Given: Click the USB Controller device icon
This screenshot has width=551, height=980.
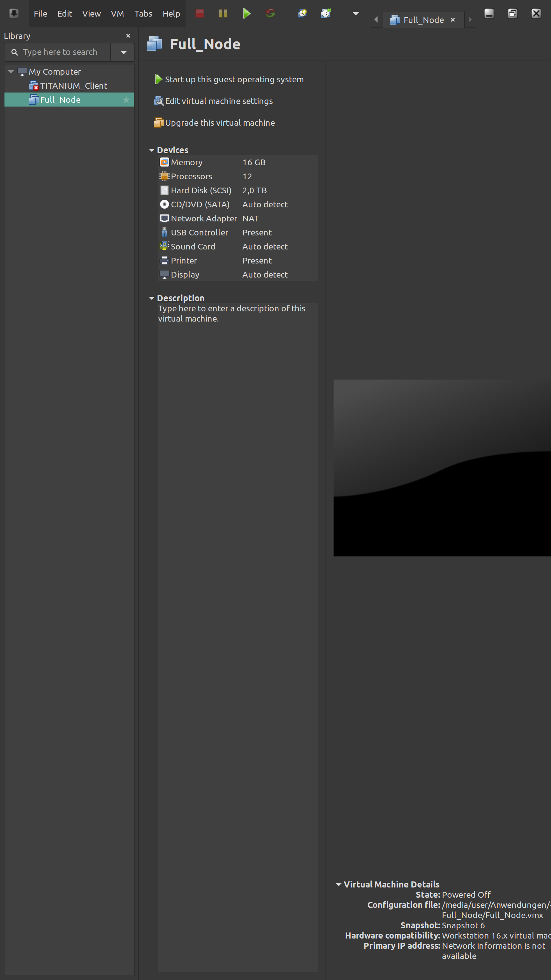Looking at the screenshot, I should tap(164, 233).
